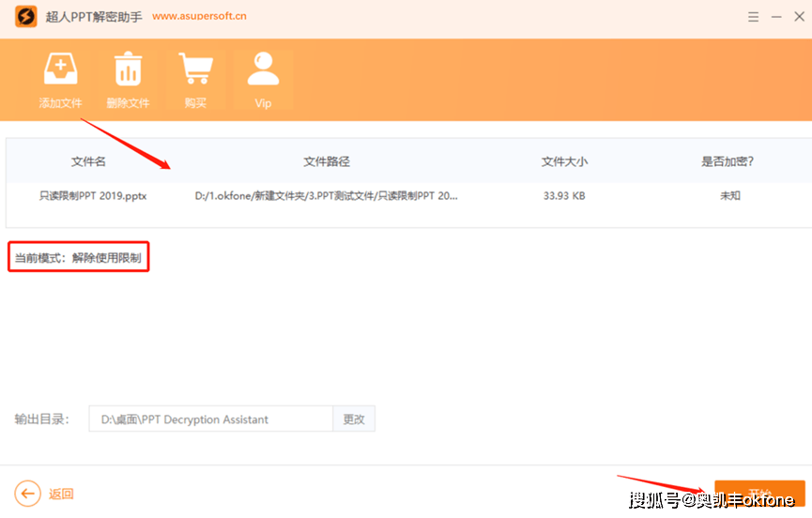Click the 添加文件 (add file) icon
The image size is (812, 518).
coord(60,69)
